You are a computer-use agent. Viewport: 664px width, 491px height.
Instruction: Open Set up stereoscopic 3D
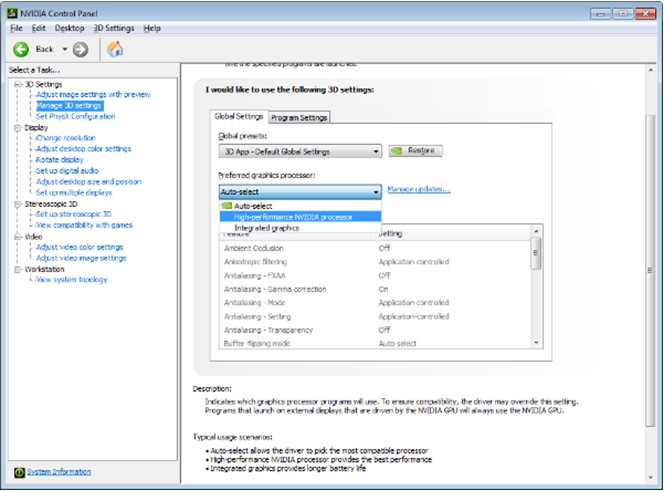pyautogui.click(x=73, y=214)
